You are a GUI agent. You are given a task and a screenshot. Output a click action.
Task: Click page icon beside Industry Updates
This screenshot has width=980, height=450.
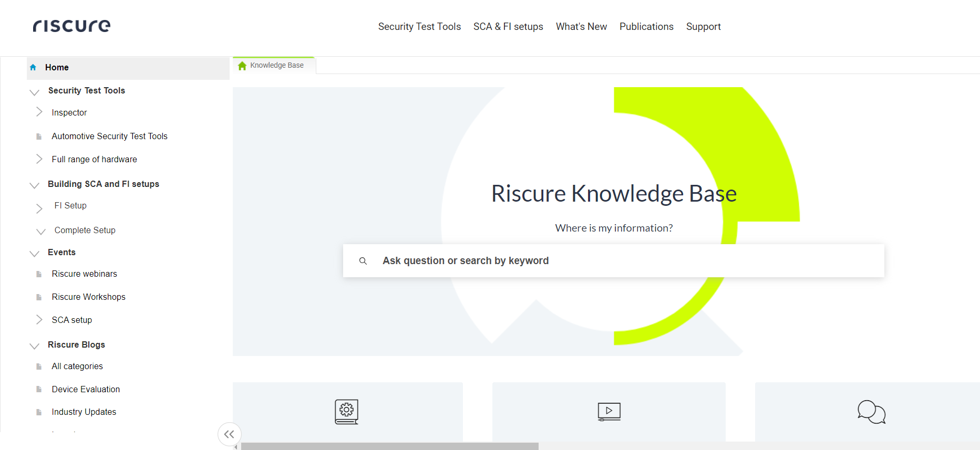click(x=39, y=412)
